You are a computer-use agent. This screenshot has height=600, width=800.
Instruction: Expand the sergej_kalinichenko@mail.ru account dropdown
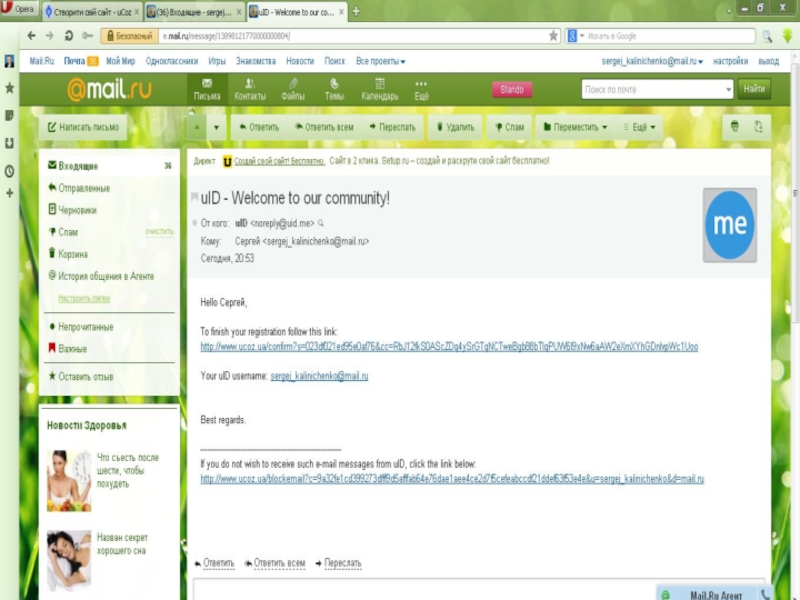coord(652,61)
